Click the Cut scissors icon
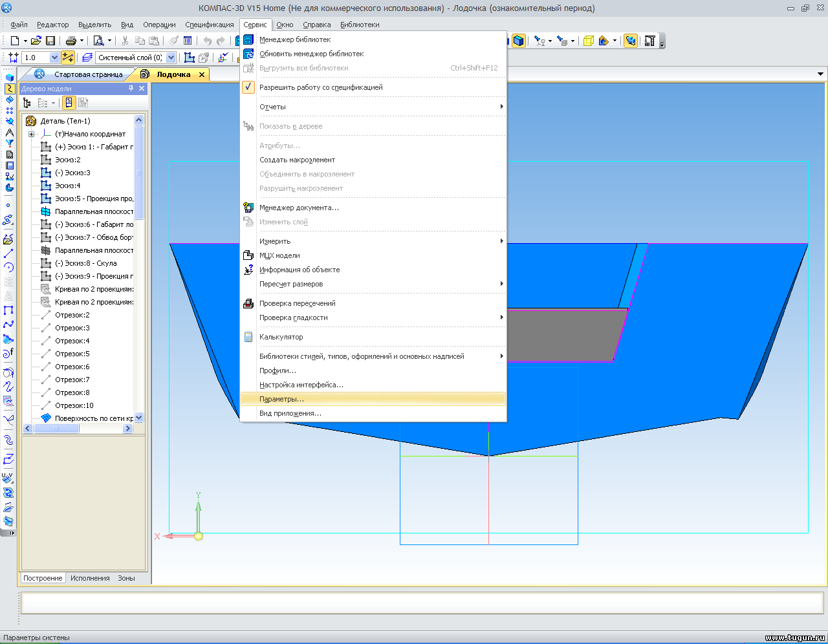 pyautogui.click(x=125, y=41)
